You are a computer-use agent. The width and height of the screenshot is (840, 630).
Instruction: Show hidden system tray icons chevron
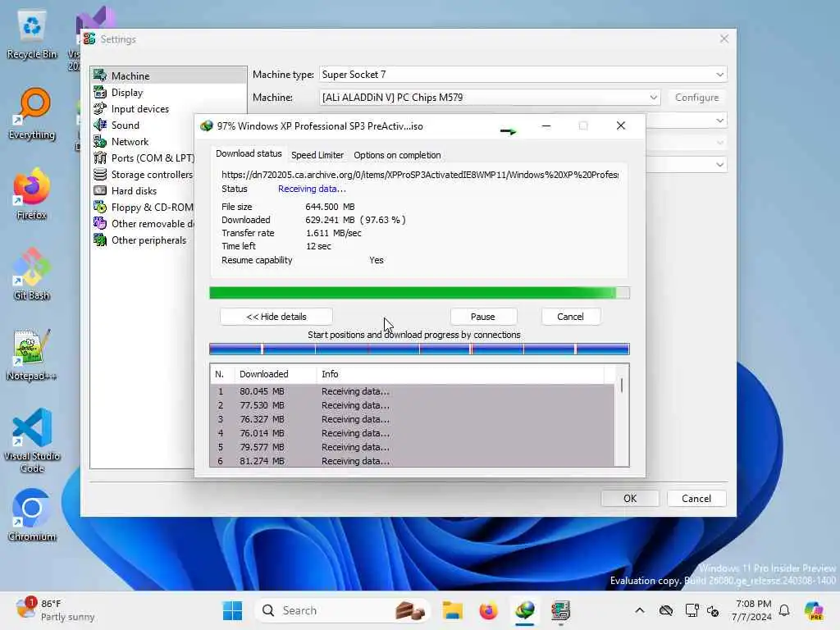pos(640,610)
